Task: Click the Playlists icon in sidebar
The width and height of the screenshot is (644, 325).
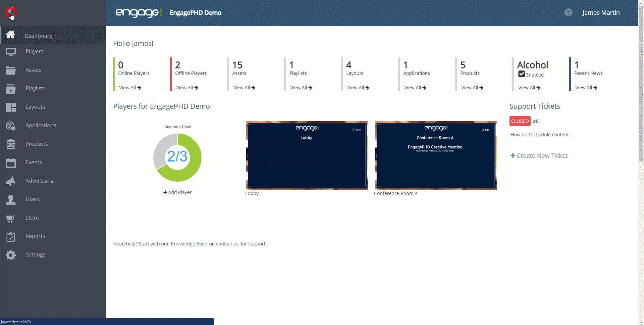Action: [x=11, y=89]
